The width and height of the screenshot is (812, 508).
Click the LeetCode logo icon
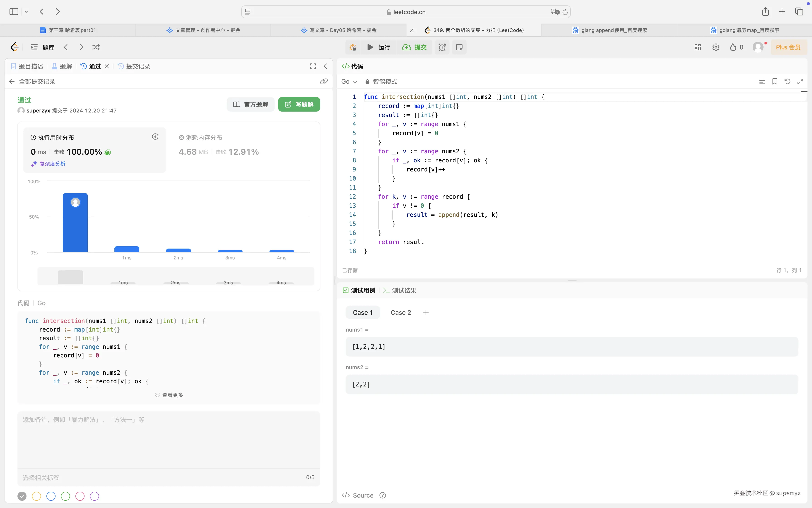point(14,47)
